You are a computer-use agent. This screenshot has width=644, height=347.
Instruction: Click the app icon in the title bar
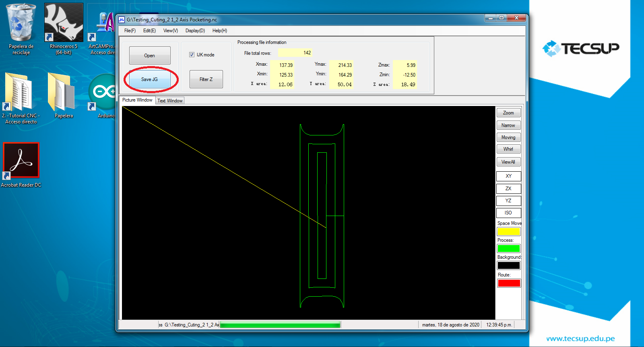point(122,19)
